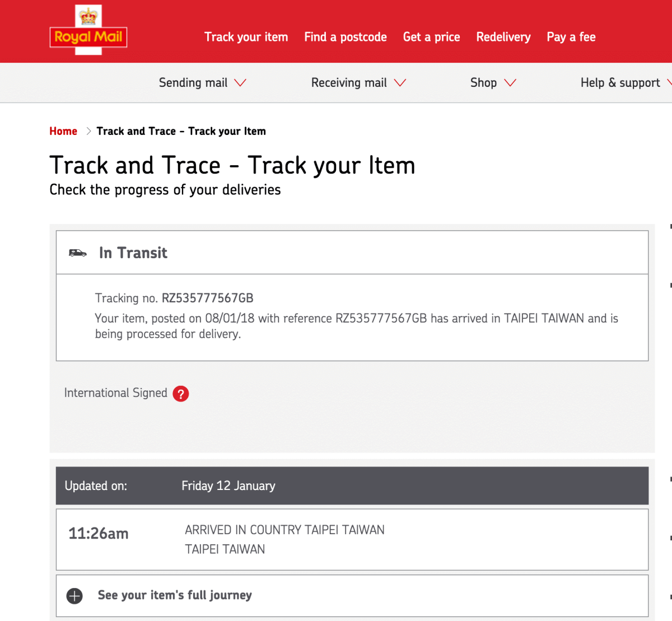Click the Track and Trace page heading

click(232, 165)
